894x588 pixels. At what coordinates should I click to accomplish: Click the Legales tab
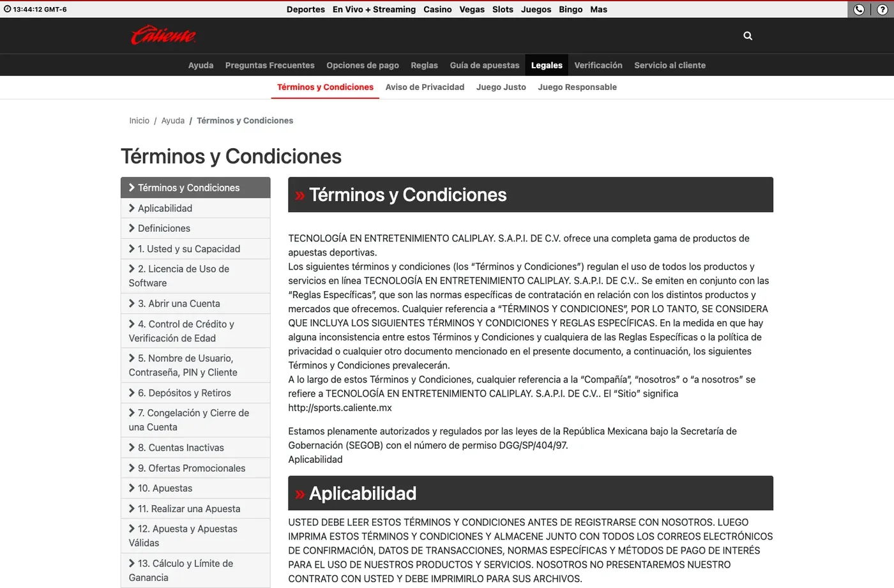pyautogui.click(x=547, y=65)
